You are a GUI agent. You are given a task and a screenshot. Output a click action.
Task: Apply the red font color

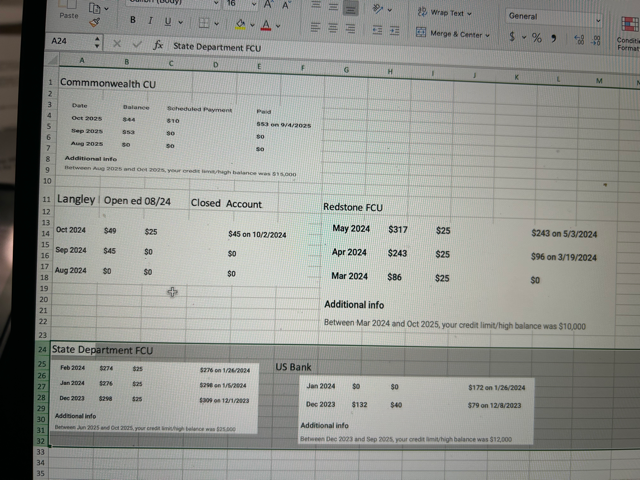(x=266, y=25)
